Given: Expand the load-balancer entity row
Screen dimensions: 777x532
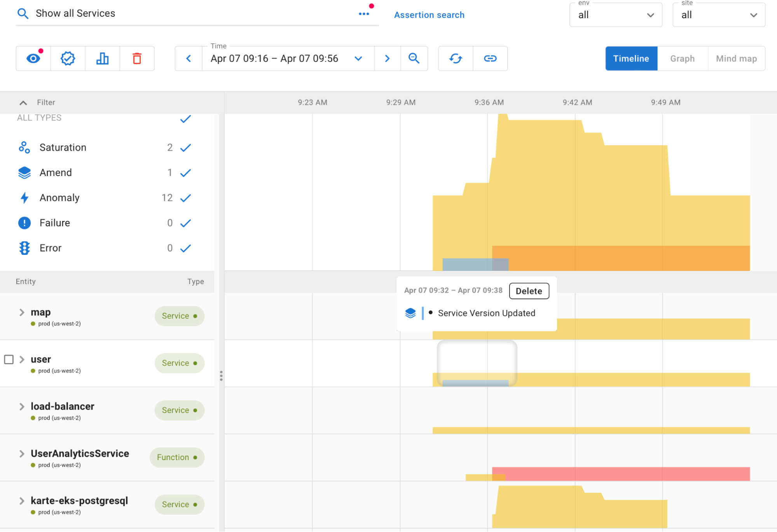Looking at the screenshot, I should click(22, 406).
